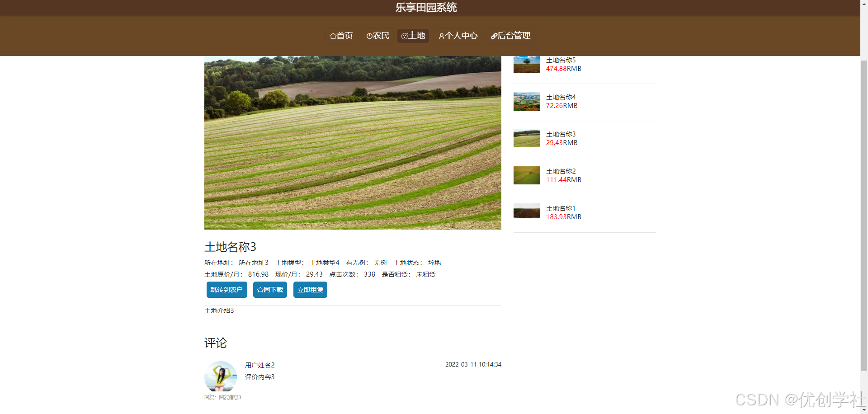Open 后台管理 menu item
This screenshot has height=414, width=868.
point(511,36)
